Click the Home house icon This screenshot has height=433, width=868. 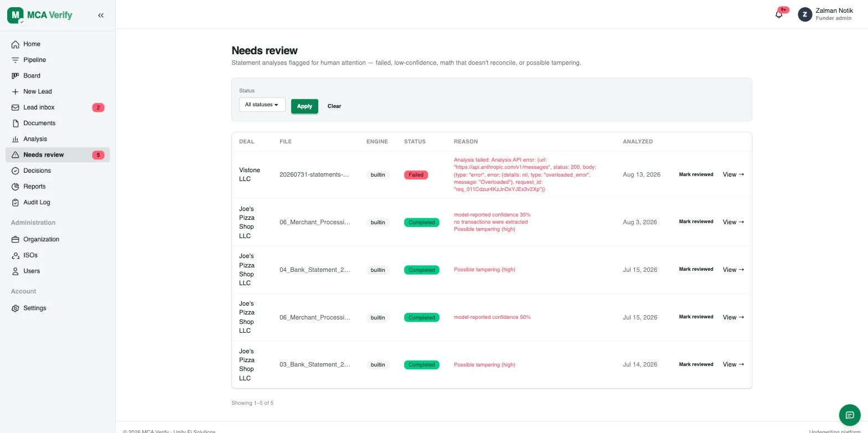tap(15, 44)
